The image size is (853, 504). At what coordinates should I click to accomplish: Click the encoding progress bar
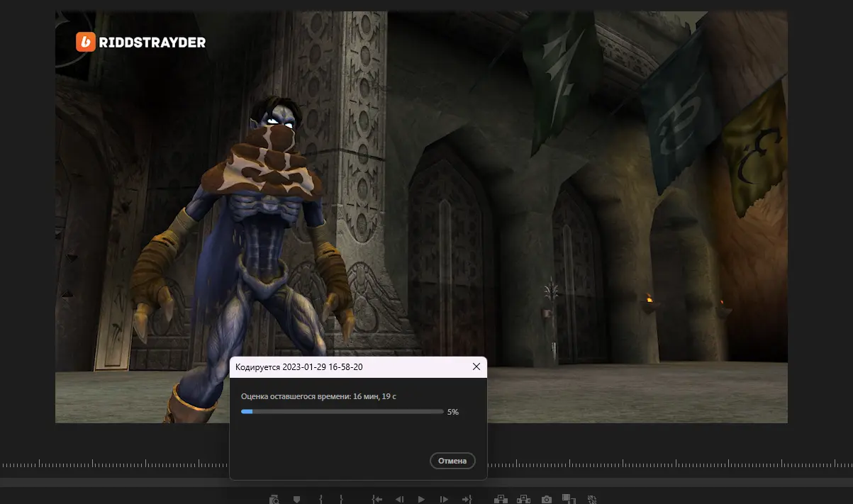(x=342, y=411)
